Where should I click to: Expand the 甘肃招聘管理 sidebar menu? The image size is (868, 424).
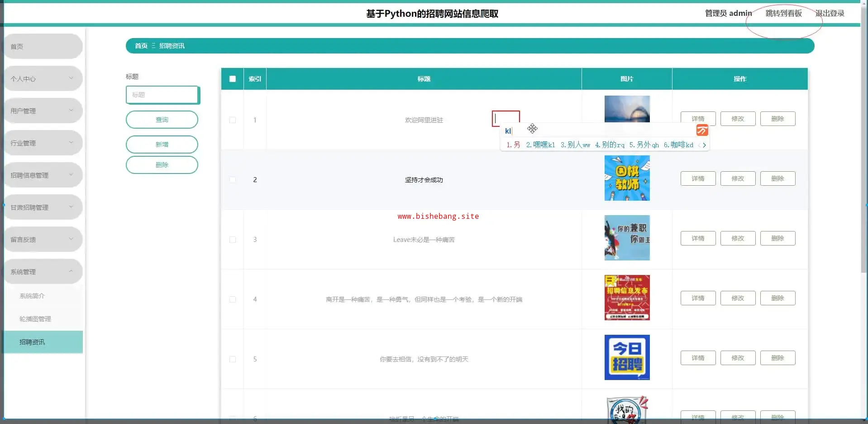[43, 207]
